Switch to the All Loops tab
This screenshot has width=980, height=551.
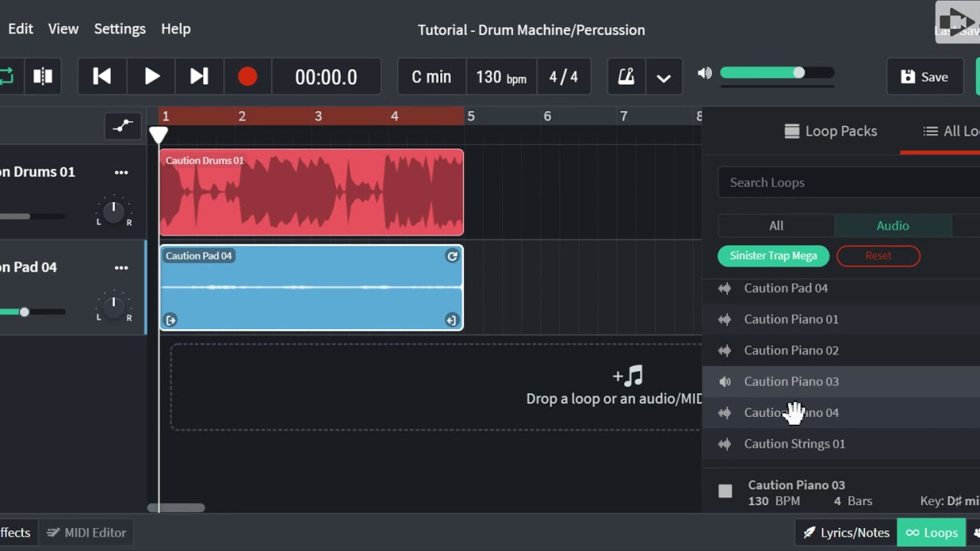(x=951, y=131)
